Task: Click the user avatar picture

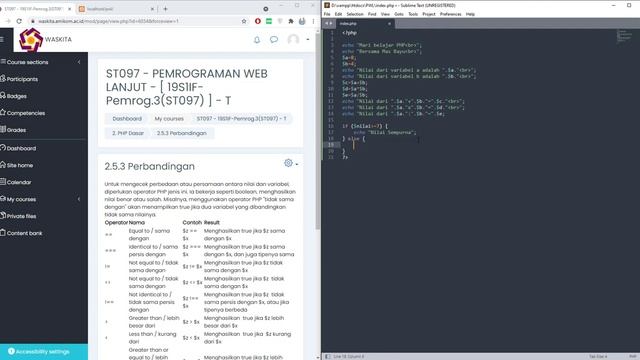Action: pos(293,40)
